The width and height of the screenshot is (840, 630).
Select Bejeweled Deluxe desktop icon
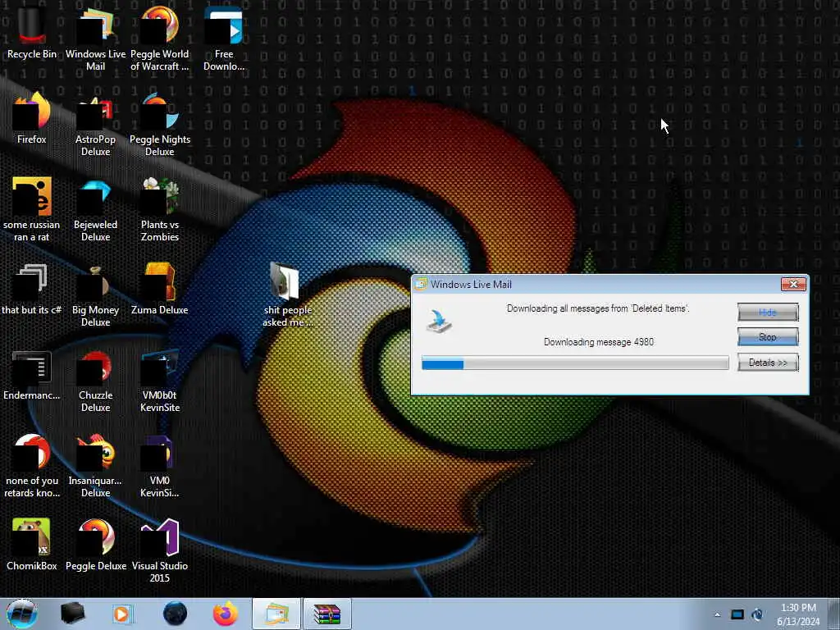95,209
